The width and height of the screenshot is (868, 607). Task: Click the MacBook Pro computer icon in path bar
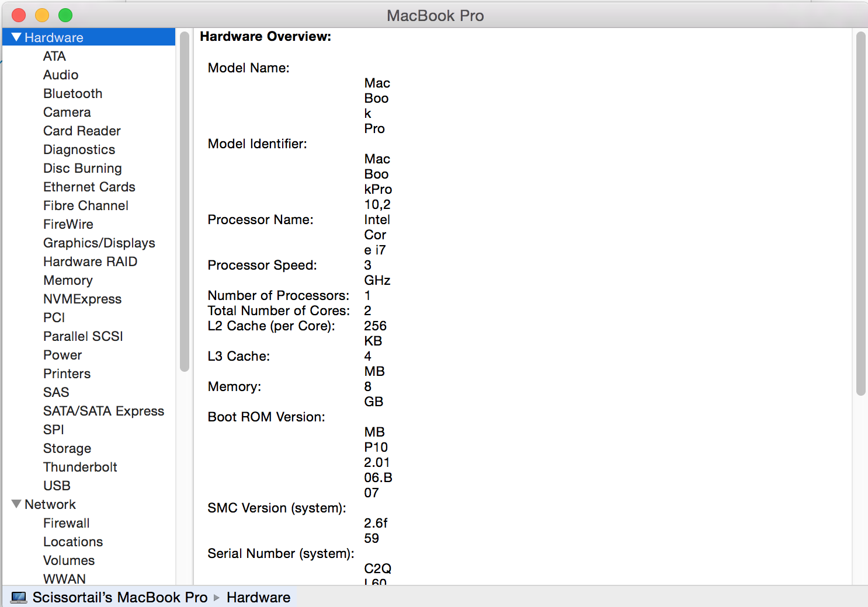click(x=19, y=598)
